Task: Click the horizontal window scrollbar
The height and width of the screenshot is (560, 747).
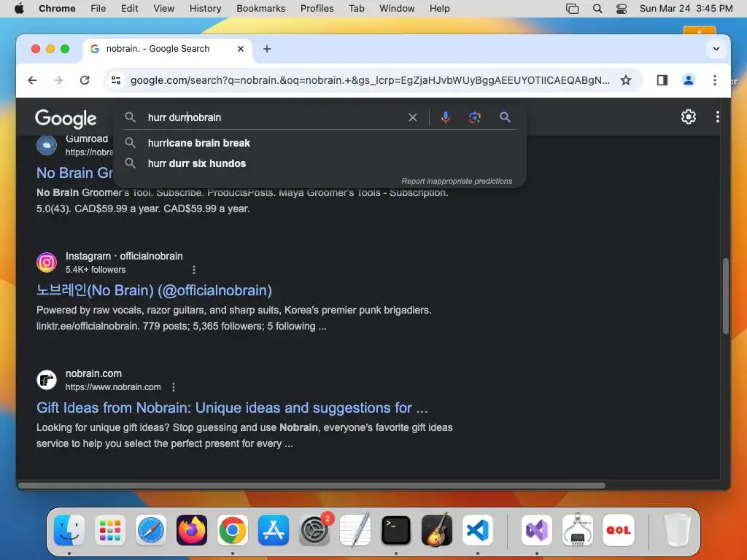Action: [311, 486]
